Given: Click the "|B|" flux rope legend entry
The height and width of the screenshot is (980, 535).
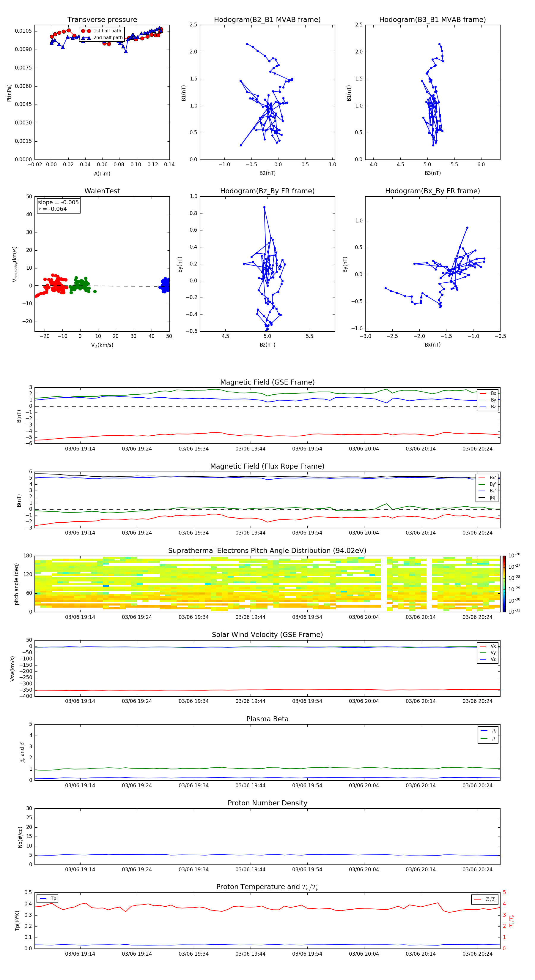Looking at the screenshot, I should click(488, 498).
